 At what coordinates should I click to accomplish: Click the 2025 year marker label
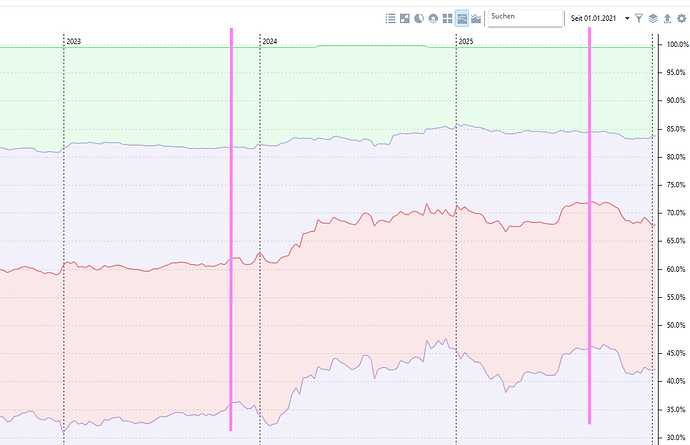tap(466, 41)
